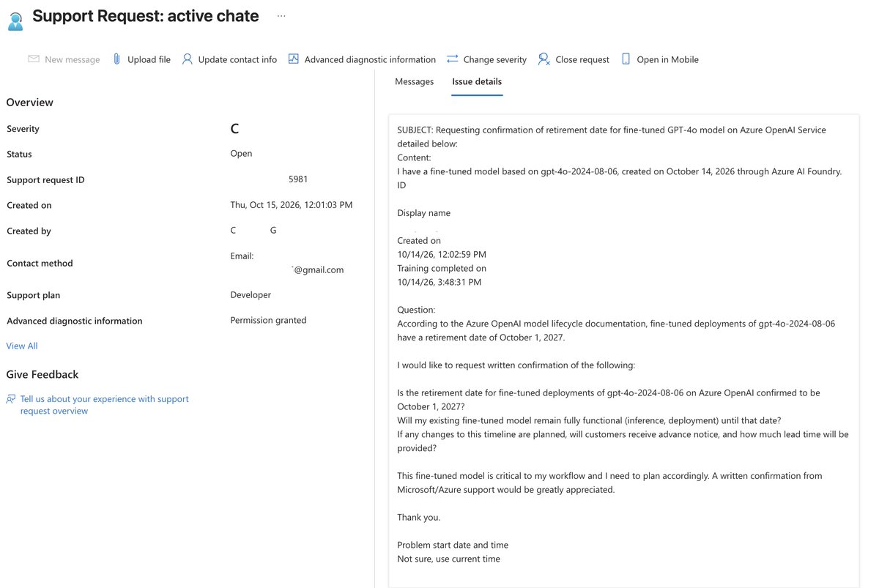Click the Not sure, use current time text
The width and height of the screenshot is (879, 588).
click(x=449, y=559)
